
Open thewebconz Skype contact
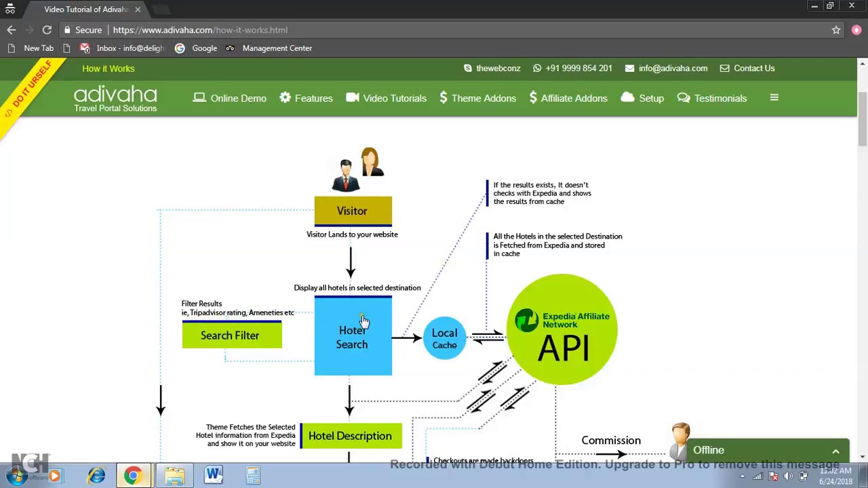click(492, 68)
